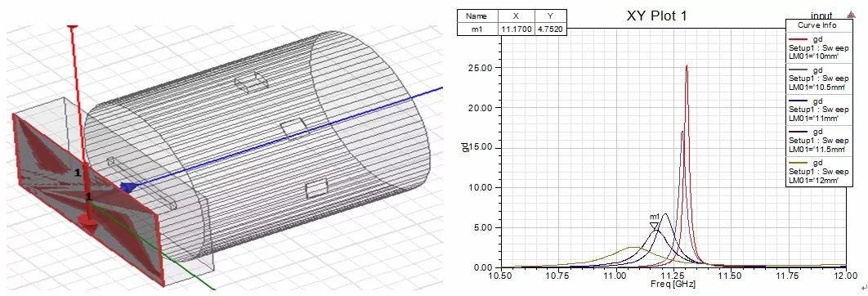Click the red axis base disc marker
The width and height of the screenshot is (868, 296).
click(87, 221)
